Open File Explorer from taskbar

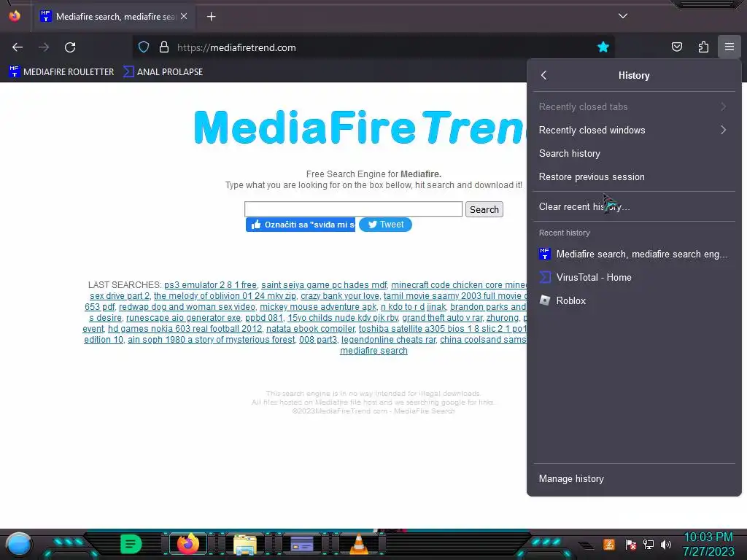[245, 544]
